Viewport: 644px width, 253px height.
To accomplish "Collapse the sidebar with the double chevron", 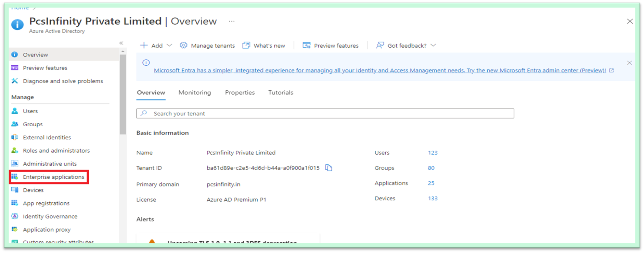I will pos(121,43).
